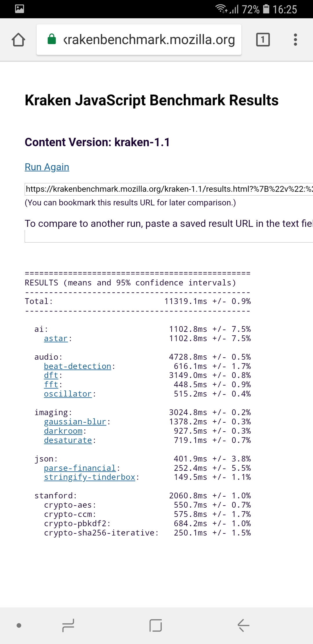Tap the krakenbenchmark.mozilla.org address bar
Screen dimensions: 313x644
click(149, 40)
